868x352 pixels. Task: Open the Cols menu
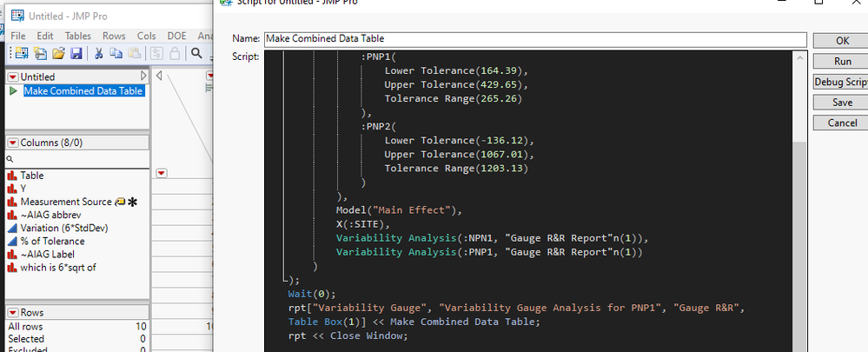point(146,36)
